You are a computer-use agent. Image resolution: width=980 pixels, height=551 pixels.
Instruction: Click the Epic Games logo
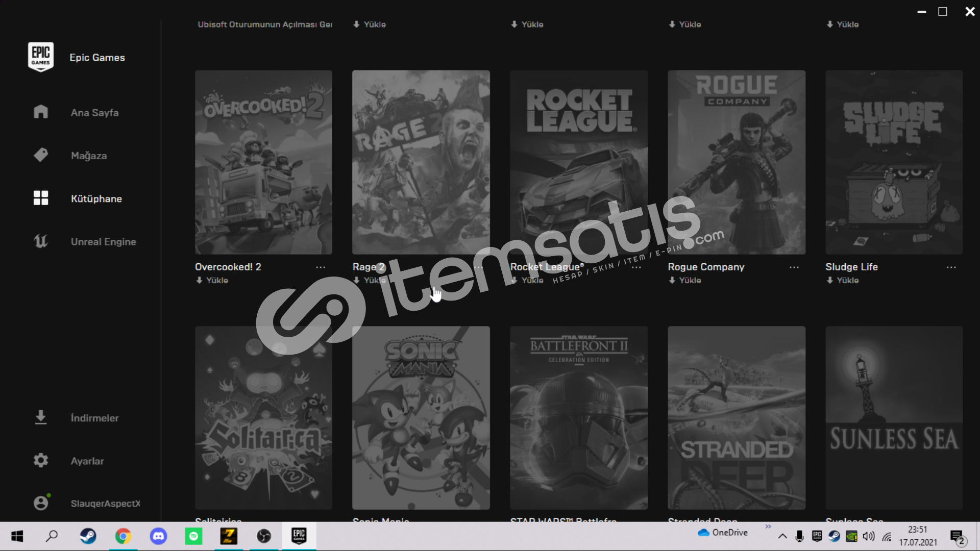[41, 57]
